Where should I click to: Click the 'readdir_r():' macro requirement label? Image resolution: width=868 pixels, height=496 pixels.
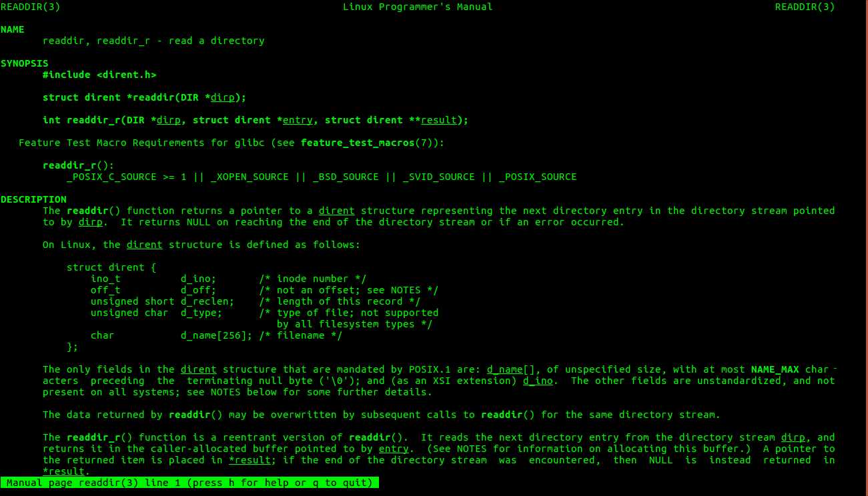(79, 165)
